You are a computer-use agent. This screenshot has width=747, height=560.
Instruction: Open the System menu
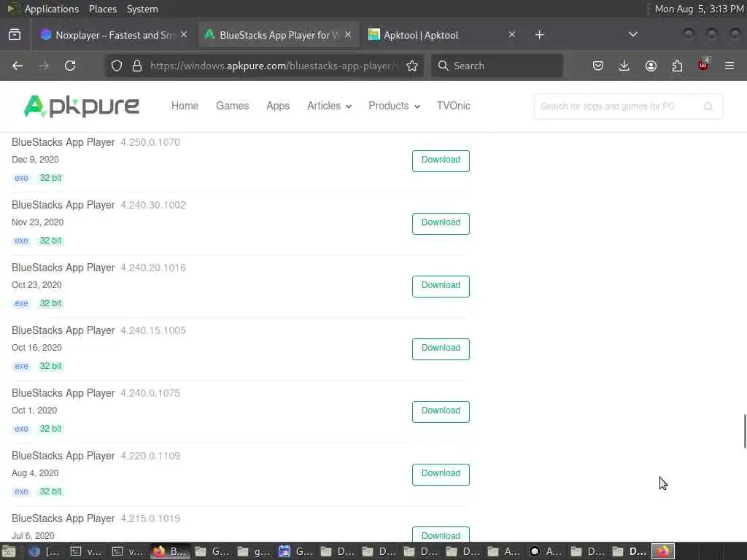[x=142, y=9]
